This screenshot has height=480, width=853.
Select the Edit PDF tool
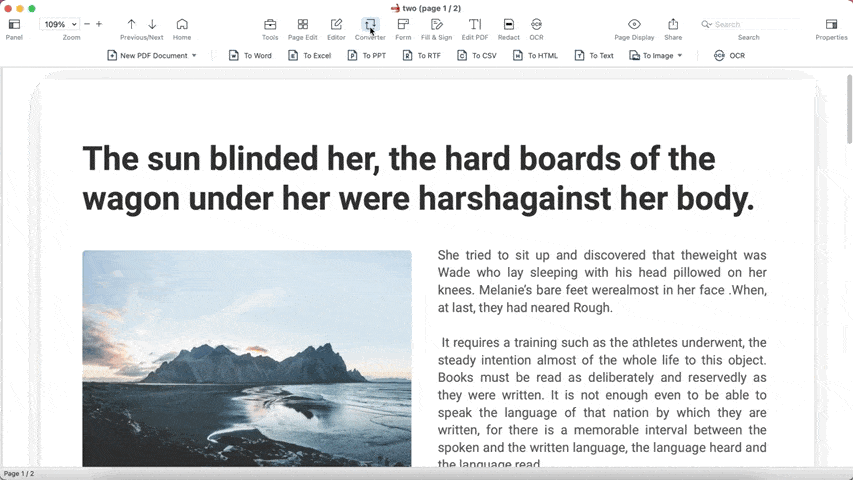tap(475, 25)
